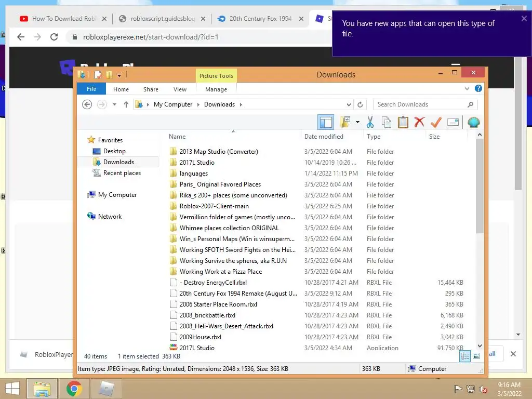Go up one folder level
Screen dimensions: 532x399
click(x=126, y=104)
